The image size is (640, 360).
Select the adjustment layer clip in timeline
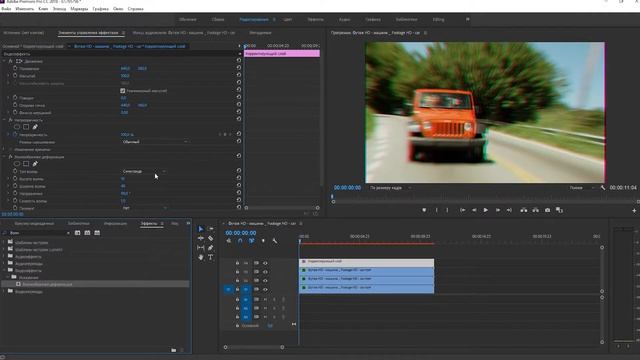[x=367, y=262]
